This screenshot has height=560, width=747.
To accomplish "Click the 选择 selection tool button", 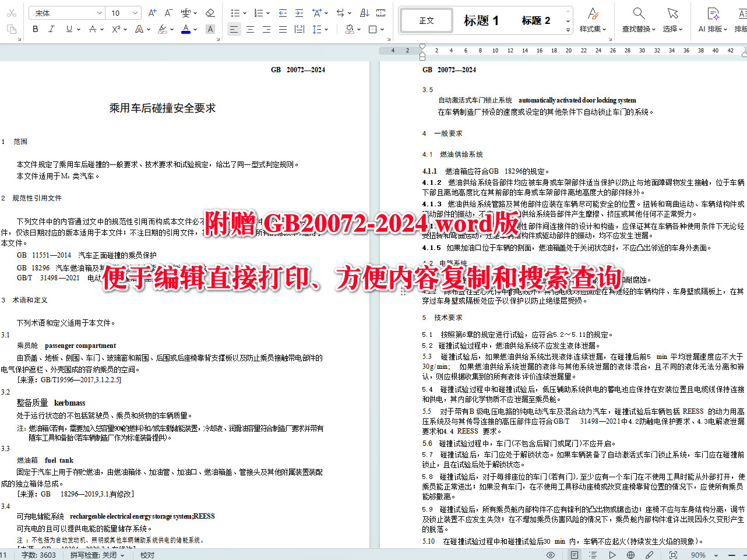I will 672,20.
